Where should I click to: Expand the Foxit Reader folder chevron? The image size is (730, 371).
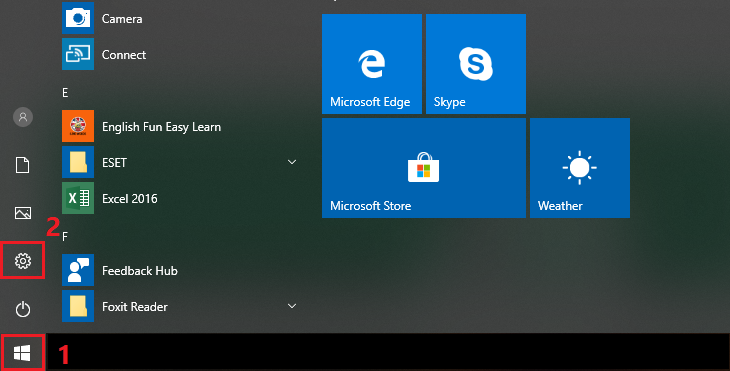[292, 306]
